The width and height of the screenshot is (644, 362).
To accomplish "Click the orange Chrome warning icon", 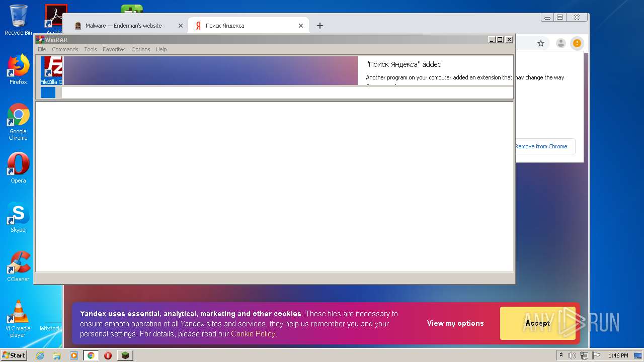I will 577,43.
